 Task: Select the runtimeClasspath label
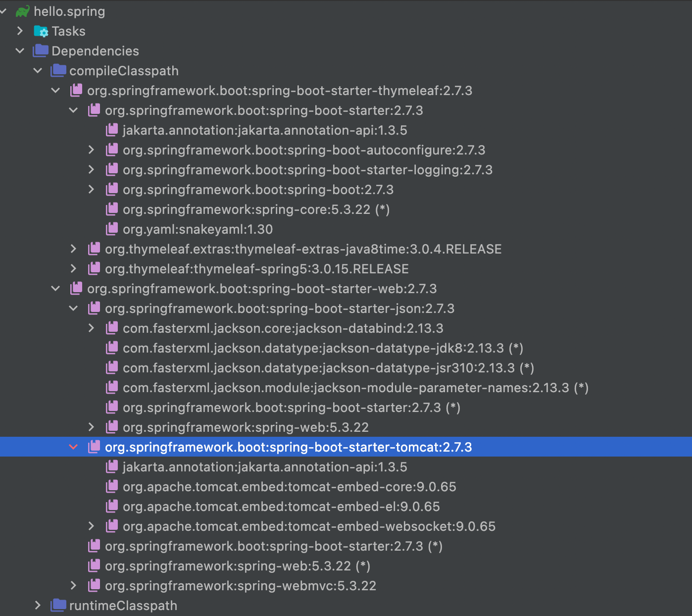click(x=123, y=606)
